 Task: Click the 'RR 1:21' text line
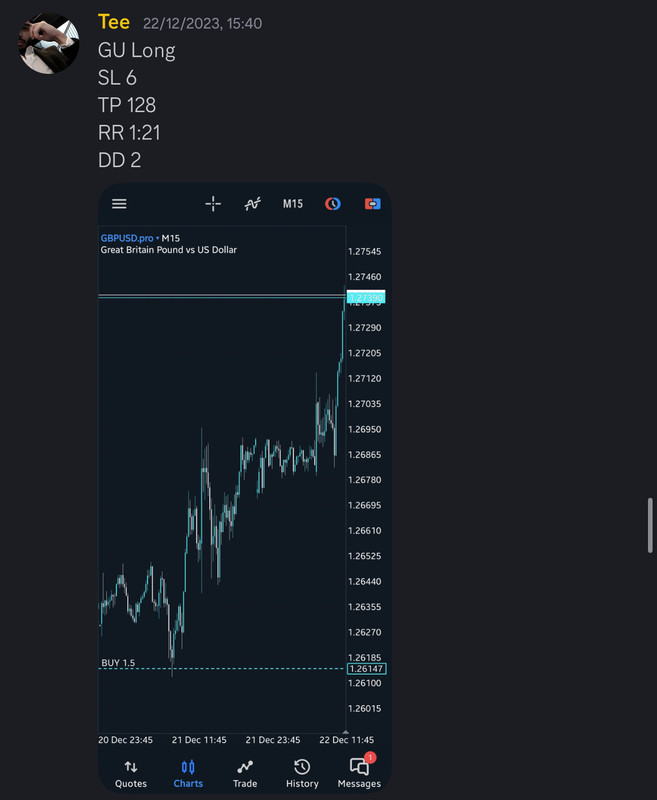point(129,133)
